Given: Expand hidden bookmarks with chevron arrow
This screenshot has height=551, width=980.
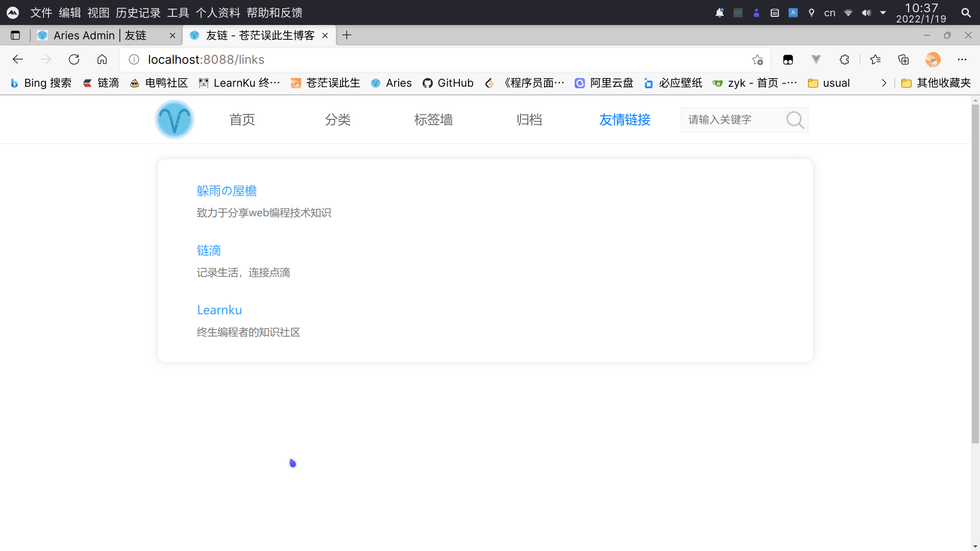Looking at the screenshot, I should pyautogui.click(x=884, y=83).
